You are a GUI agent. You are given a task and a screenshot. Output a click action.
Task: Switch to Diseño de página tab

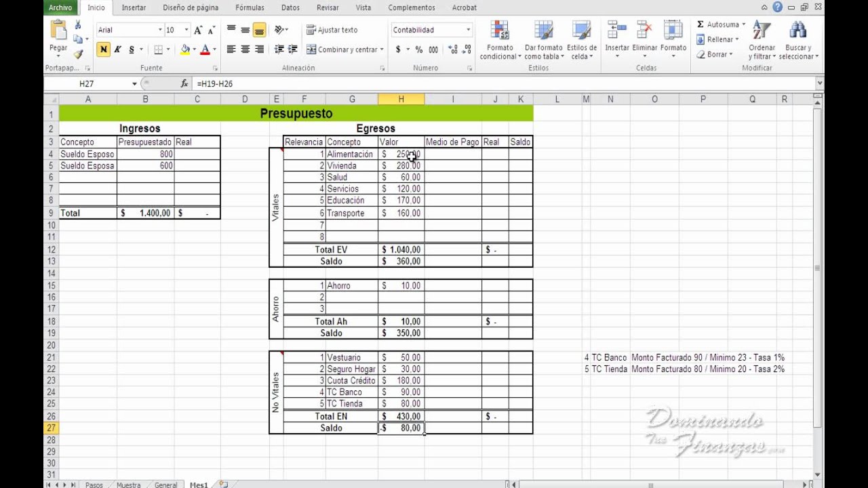(191, 7)
